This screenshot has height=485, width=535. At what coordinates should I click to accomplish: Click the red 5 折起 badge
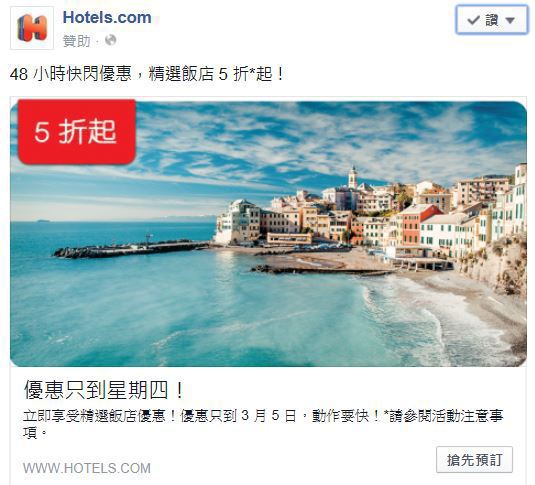tap(77, 132)
